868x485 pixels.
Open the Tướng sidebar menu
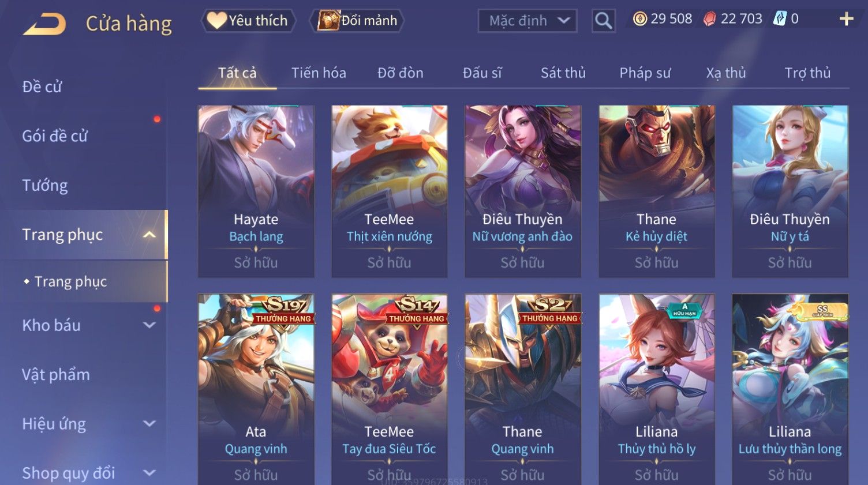[x=45, y=186]
